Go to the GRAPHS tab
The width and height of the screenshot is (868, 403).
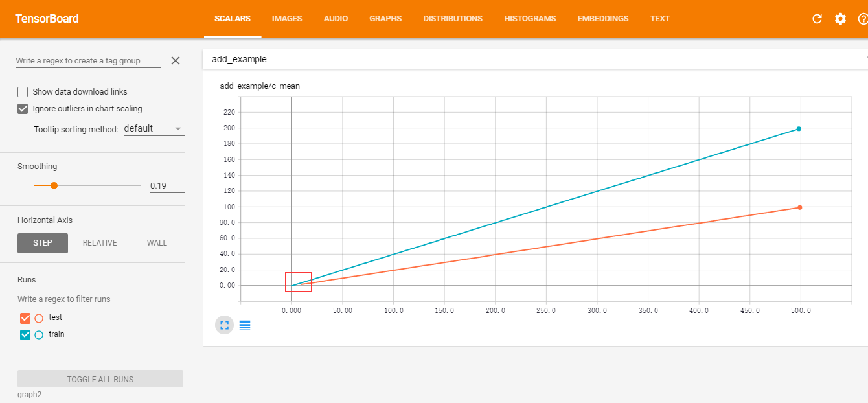385,19
